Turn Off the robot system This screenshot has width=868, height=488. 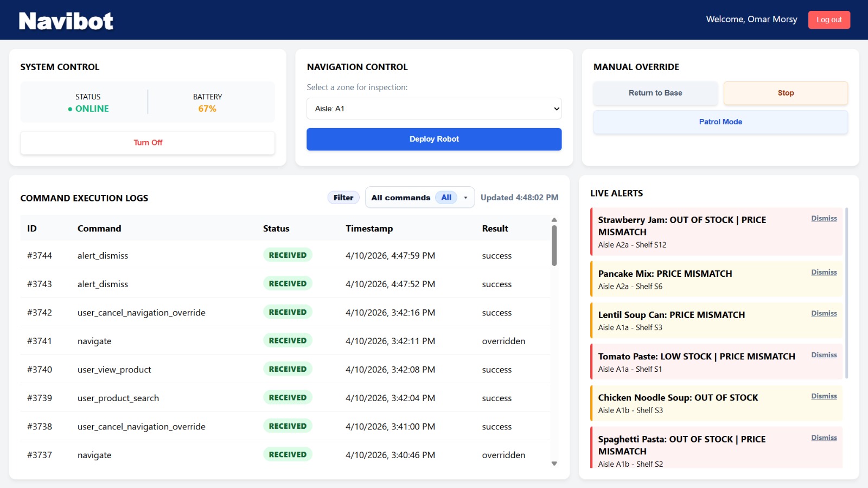point(148,143)
